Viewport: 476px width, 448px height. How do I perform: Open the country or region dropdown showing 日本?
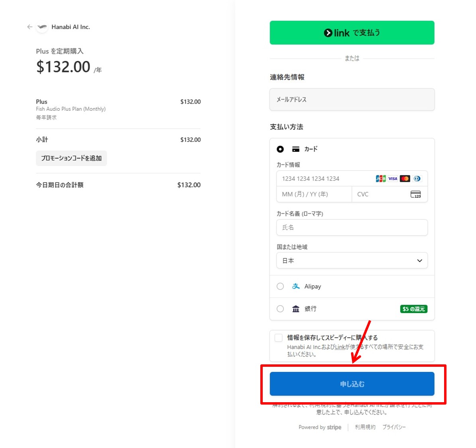pyautogui.click(x=352, y=260)
